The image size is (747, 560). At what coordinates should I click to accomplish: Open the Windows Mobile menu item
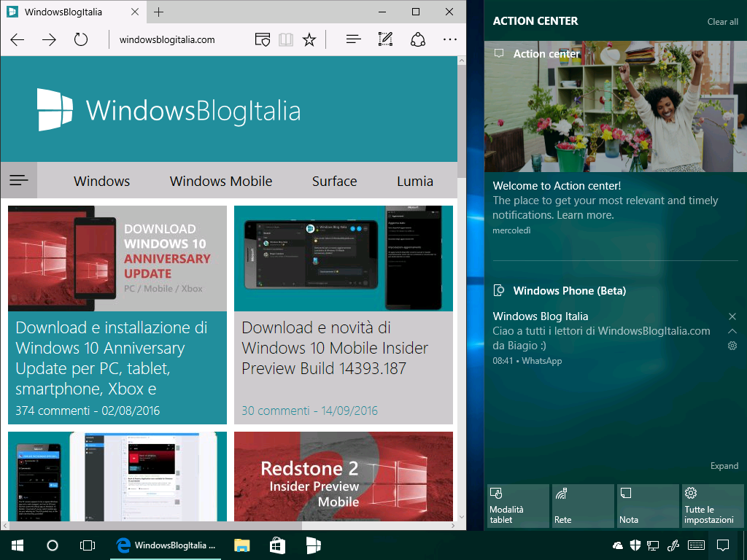pyautogui.click(x=221, y=181)
